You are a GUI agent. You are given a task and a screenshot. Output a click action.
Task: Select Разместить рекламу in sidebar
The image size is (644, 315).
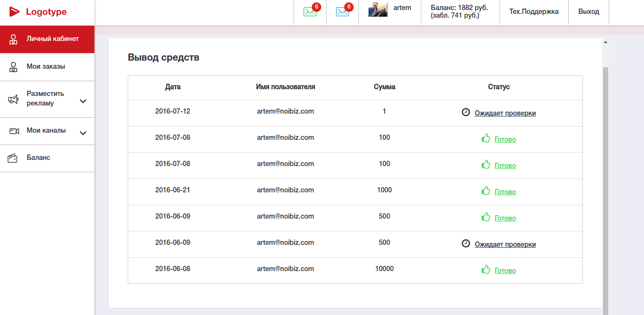pyautogui.click(x=47, y=99)
